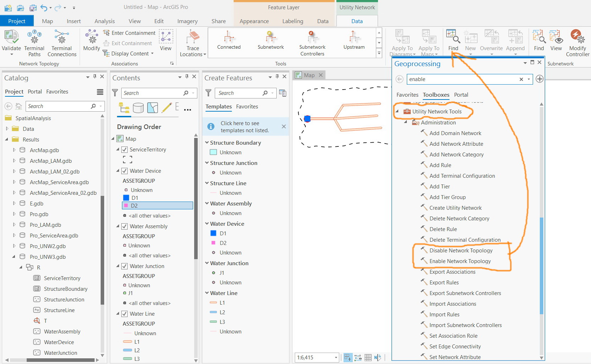Switch to the Analysis ribbon tab
591x364 pixels.
tap(105, 21)
